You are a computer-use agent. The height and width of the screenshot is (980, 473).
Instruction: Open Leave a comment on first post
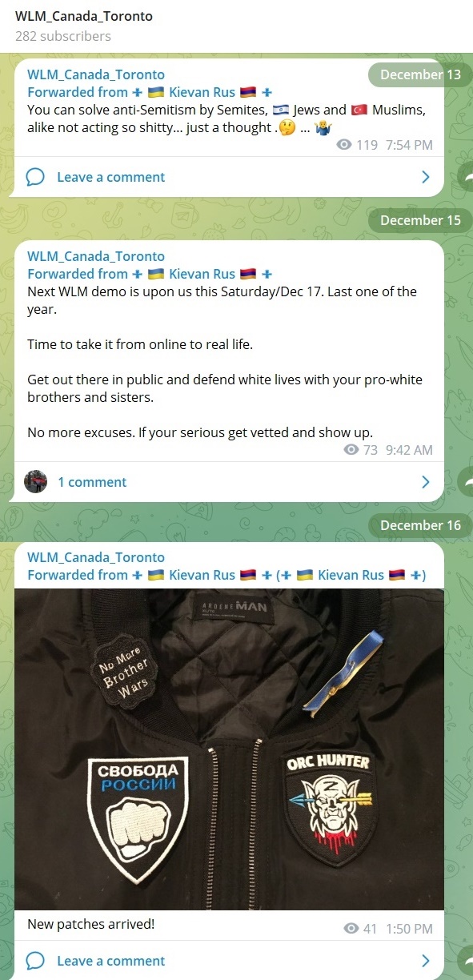(x=110, y=177)
